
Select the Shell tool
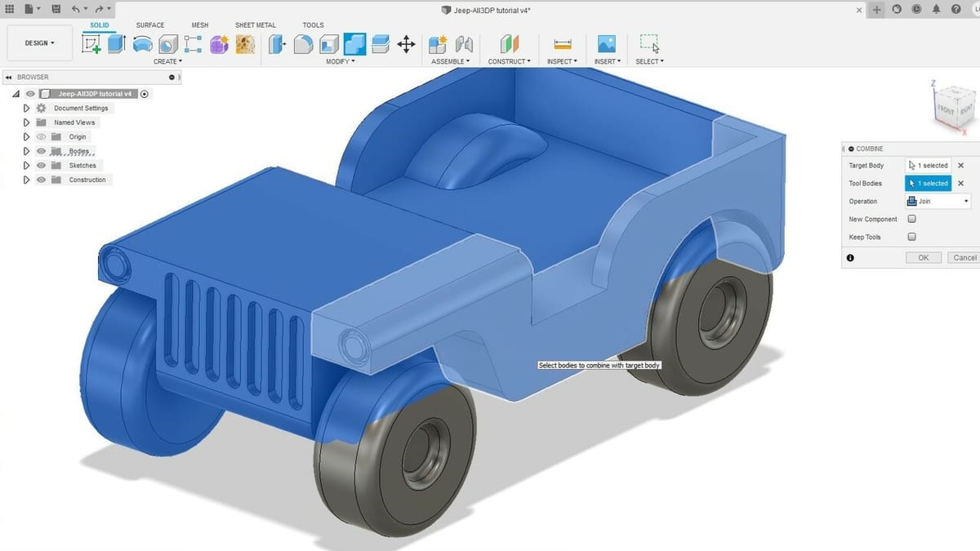[x=329, y=44]
